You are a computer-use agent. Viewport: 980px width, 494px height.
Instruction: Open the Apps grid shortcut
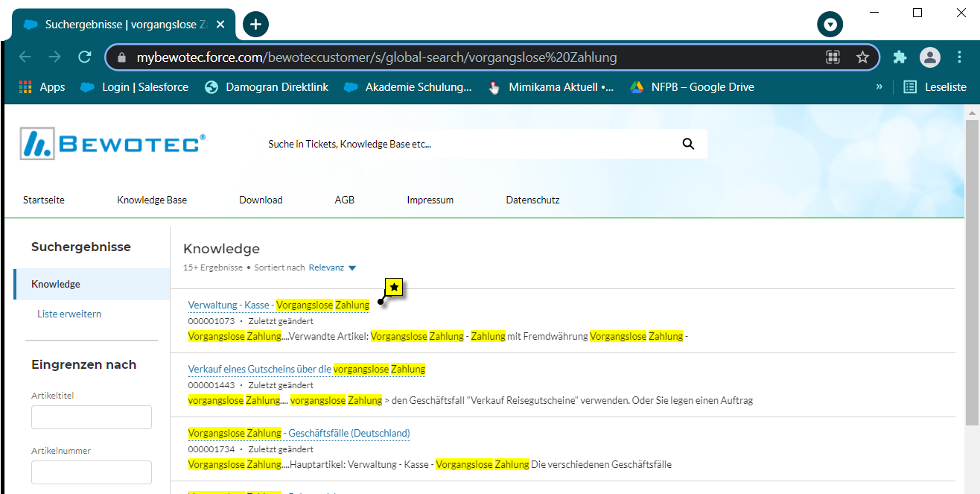click(42, 87)
